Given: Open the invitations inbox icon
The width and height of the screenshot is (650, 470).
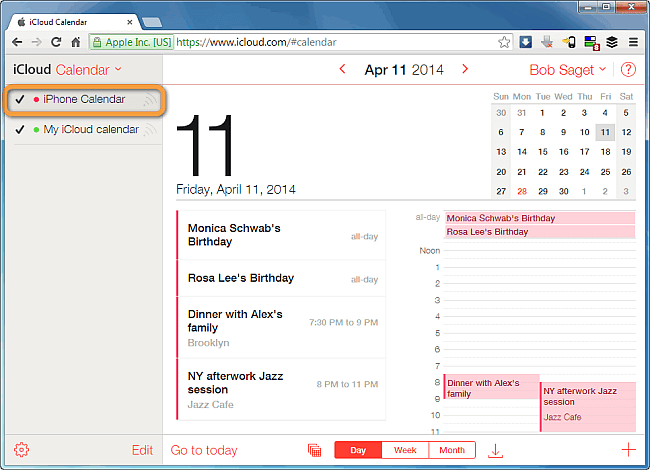Looking at the screenshot, I should (x=314, y=450).
